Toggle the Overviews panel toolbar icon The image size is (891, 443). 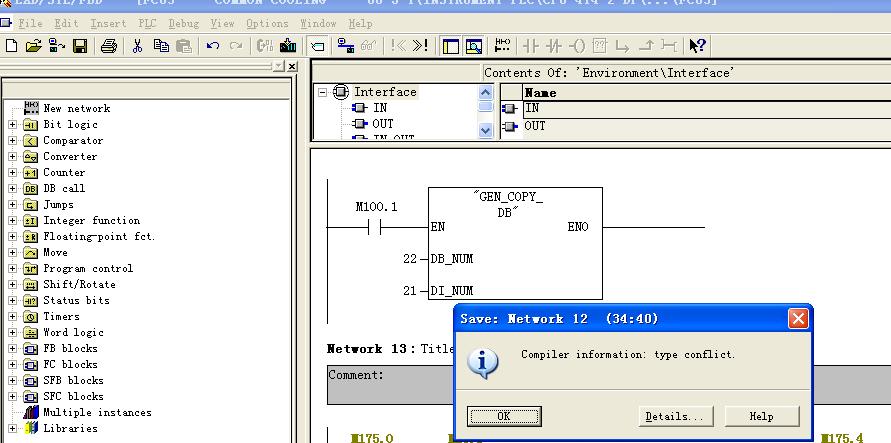(451, 46)
